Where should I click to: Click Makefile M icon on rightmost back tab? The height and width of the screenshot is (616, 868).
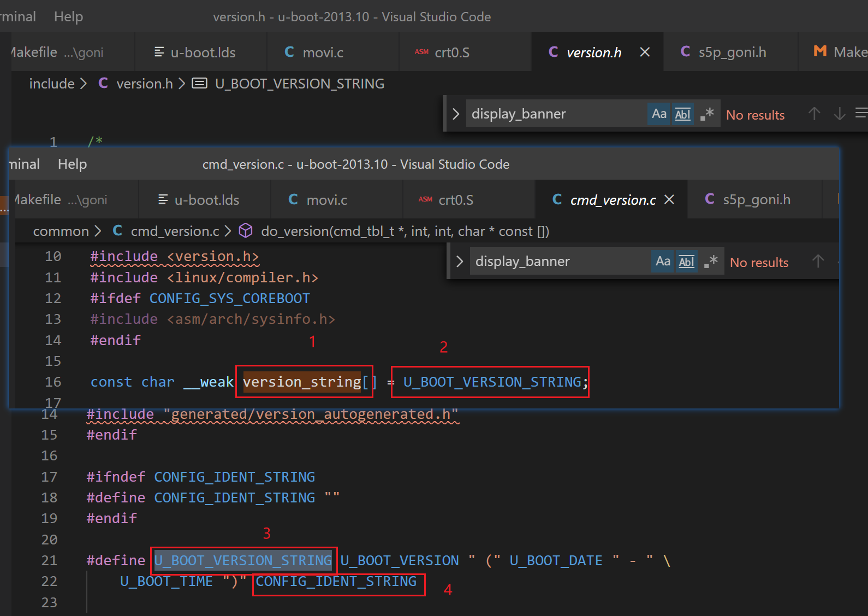[x=819, y=51]
